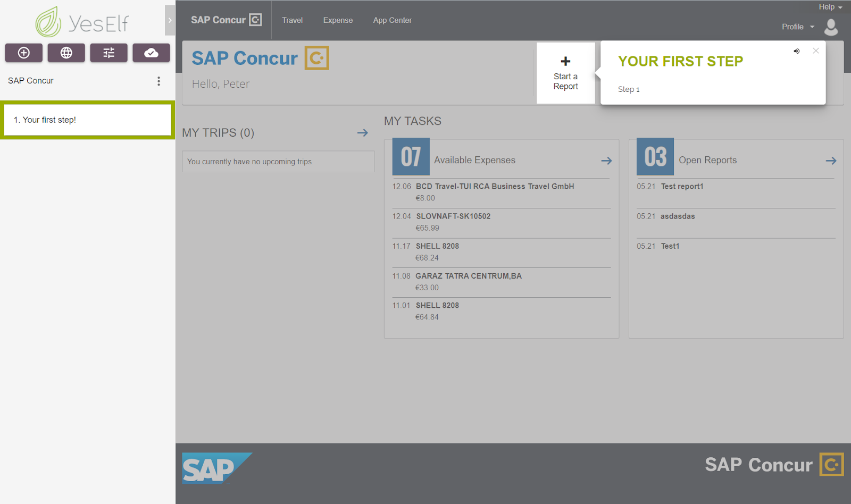The height and width of the screenshot is (504, 851).
Task: Open Available Expenses via its arrow
Action: point(607,161)
